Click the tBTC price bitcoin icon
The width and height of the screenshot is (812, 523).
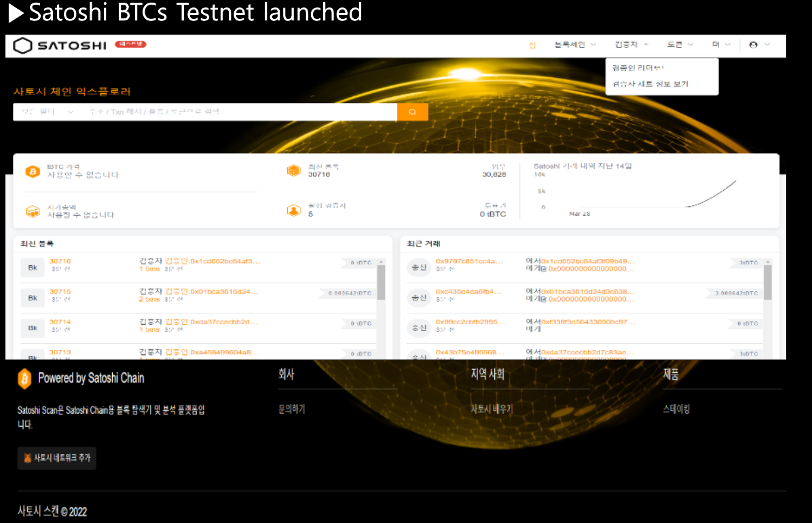pyautogui.click(x=33, y=172)
